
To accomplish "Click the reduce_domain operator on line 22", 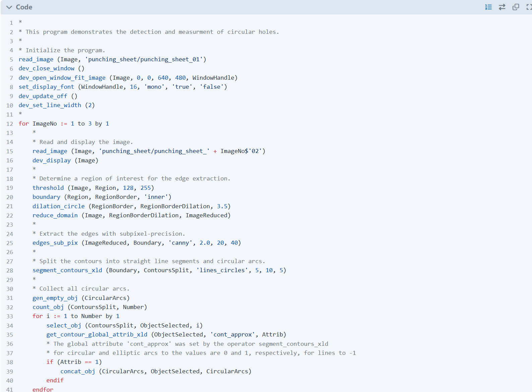I will click(x=55, y=215).
